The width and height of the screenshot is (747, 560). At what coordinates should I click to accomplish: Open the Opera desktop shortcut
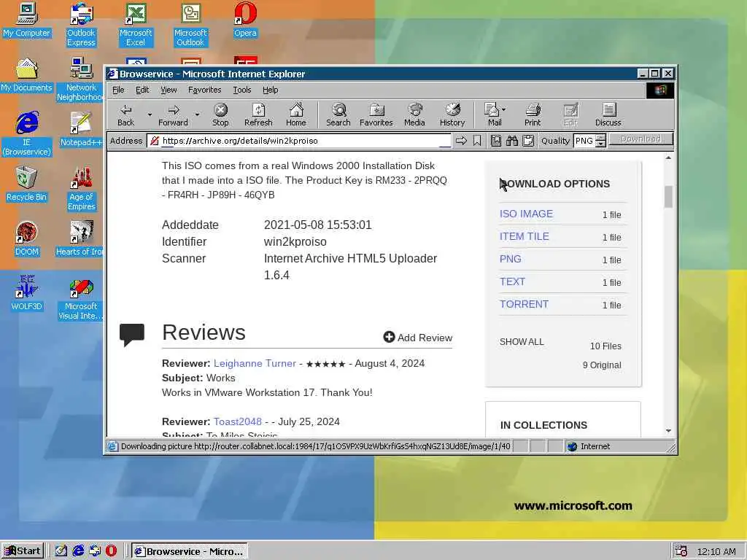pos(245,20)
